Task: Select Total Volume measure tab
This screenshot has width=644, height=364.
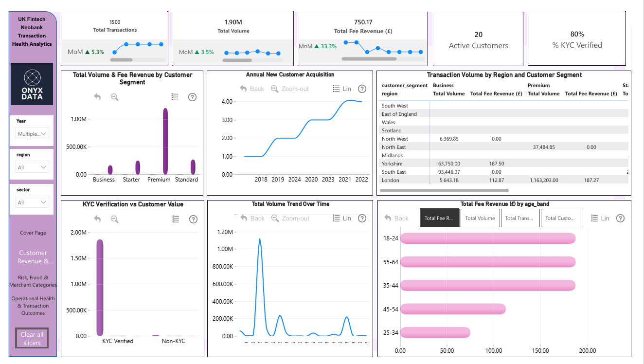Action: click(x=480, y=218)
